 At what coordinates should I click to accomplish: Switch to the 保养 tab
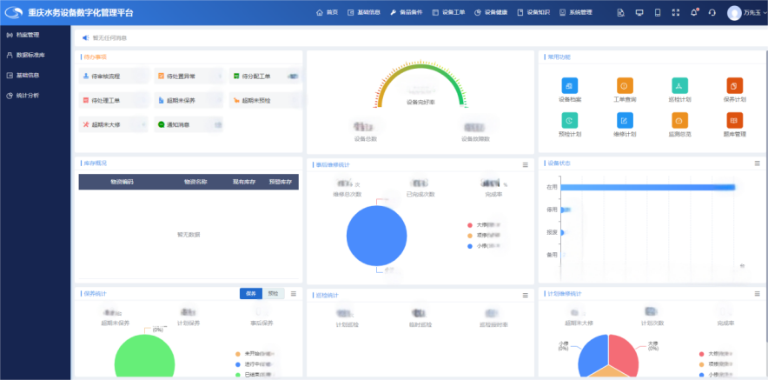[251, 293]
